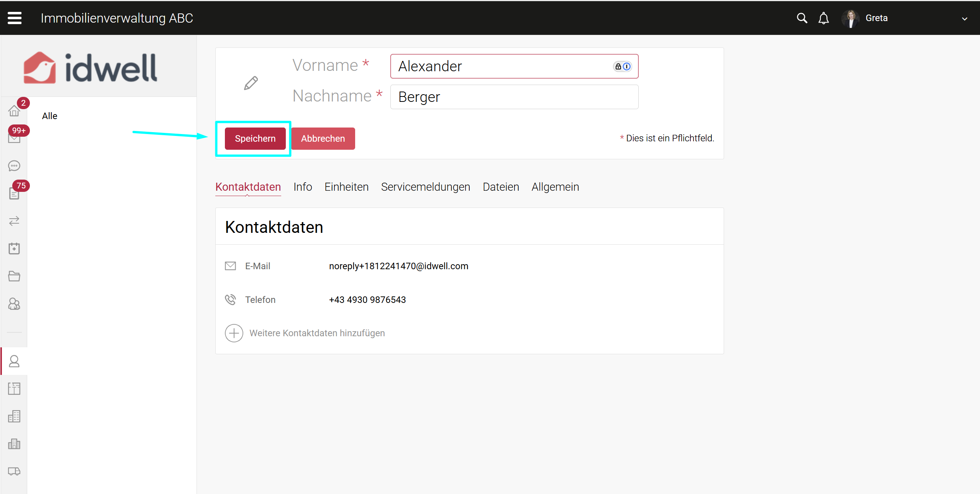Expand the Greta user dropdown arrow
Screen dimensions: 980x494
(964, 19)
